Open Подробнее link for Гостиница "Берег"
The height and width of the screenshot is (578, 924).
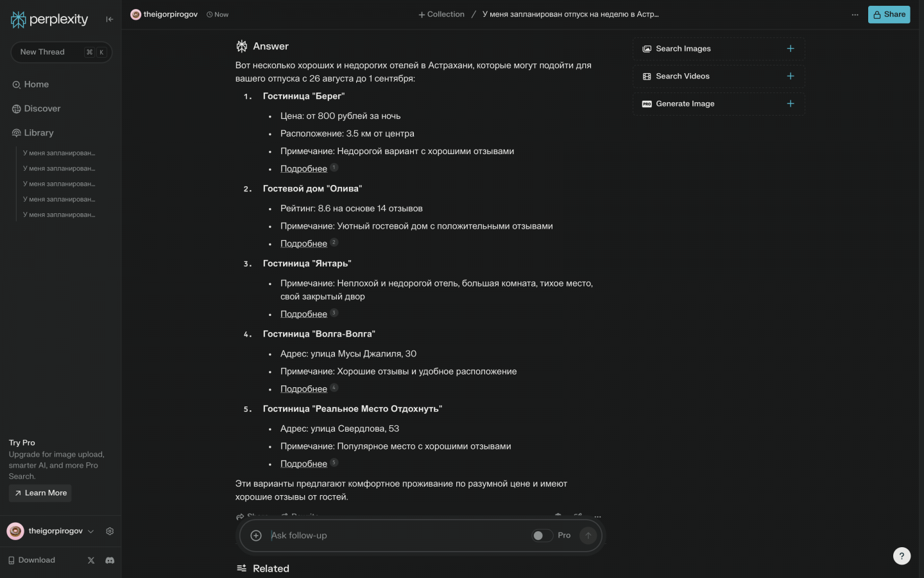tap(304, 169)
